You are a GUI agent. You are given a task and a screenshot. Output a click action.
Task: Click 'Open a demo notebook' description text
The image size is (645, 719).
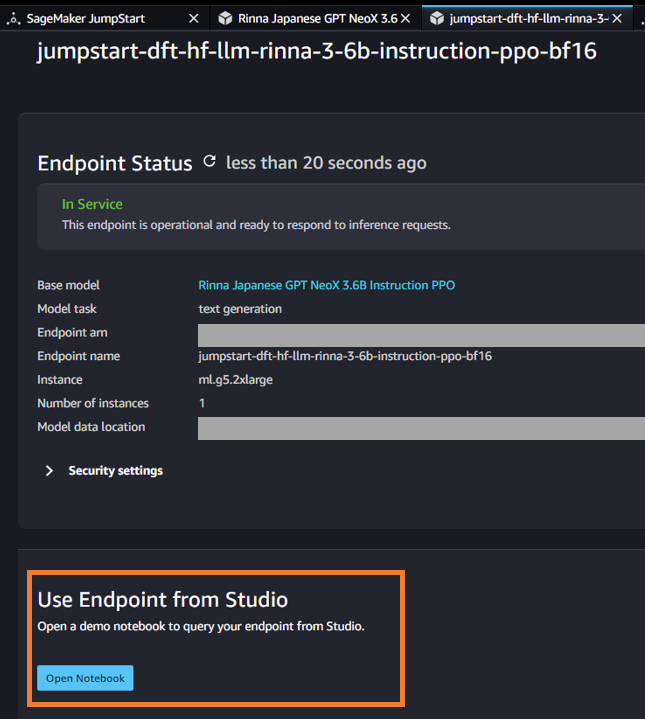coord(201,626)
